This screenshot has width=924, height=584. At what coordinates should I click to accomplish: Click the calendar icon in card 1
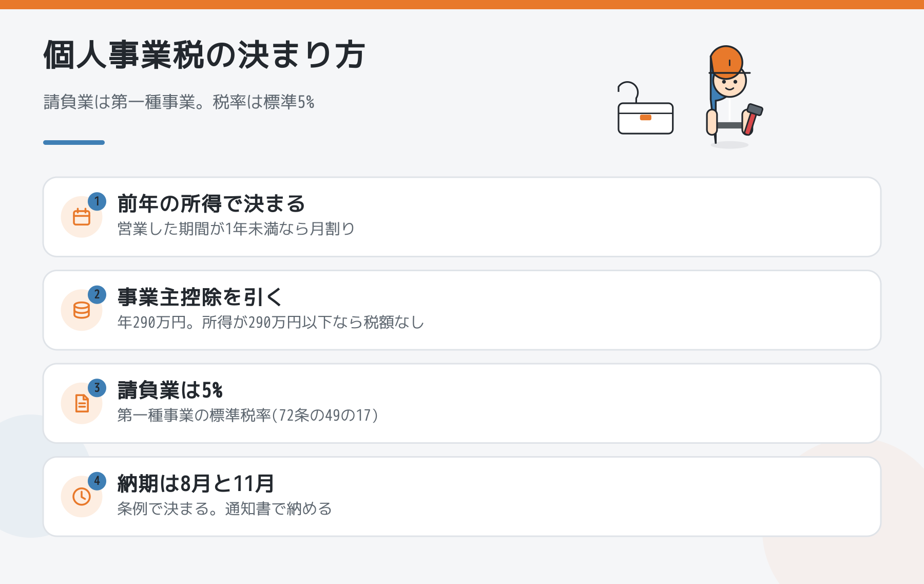[x=82, y=217]
